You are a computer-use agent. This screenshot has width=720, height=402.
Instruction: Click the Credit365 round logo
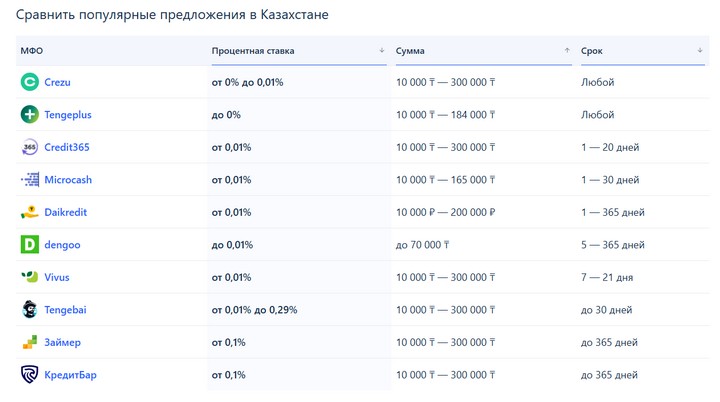pos(30,147)
